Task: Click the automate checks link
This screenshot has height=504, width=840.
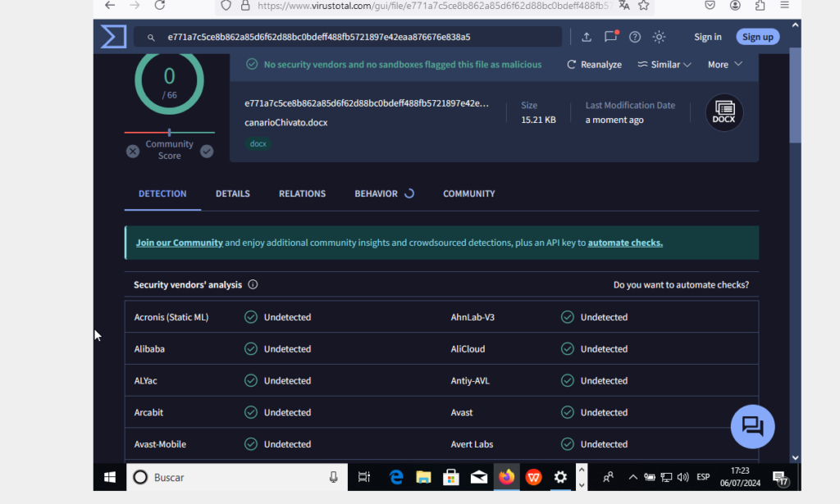Action: click(625, 243)
